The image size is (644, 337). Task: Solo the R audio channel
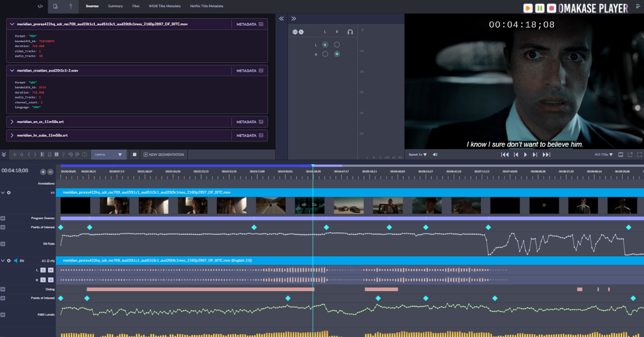pyautogui.click(x=43, y=280)
